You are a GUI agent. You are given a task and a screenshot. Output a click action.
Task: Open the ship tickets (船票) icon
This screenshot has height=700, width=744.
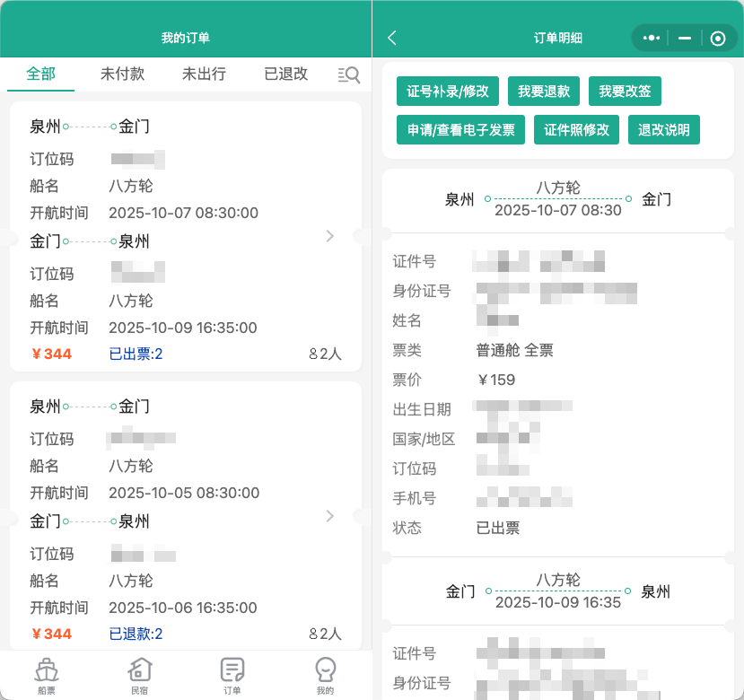(x=46, y=675)
